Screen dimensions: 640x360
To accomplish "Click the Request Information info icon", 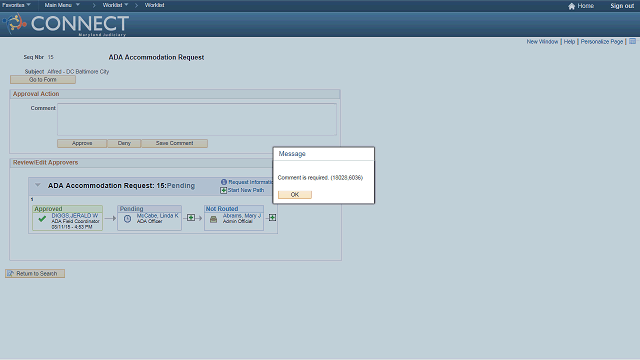I will pyautogui.click(x=224, y=182).
